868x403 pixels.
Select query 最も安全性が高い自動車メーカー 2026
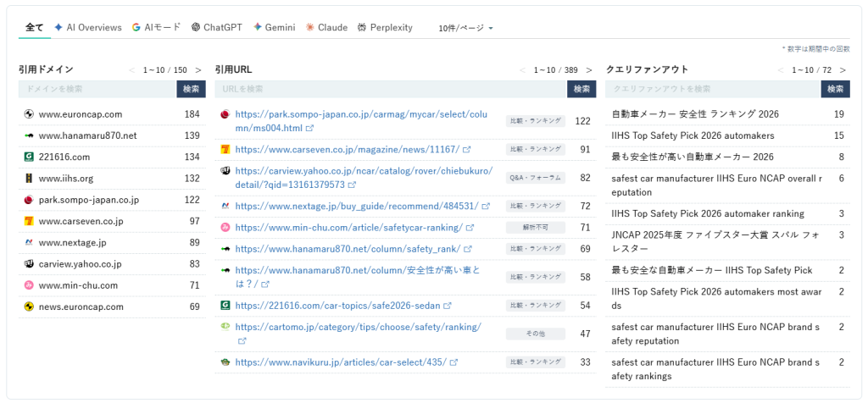693,157
